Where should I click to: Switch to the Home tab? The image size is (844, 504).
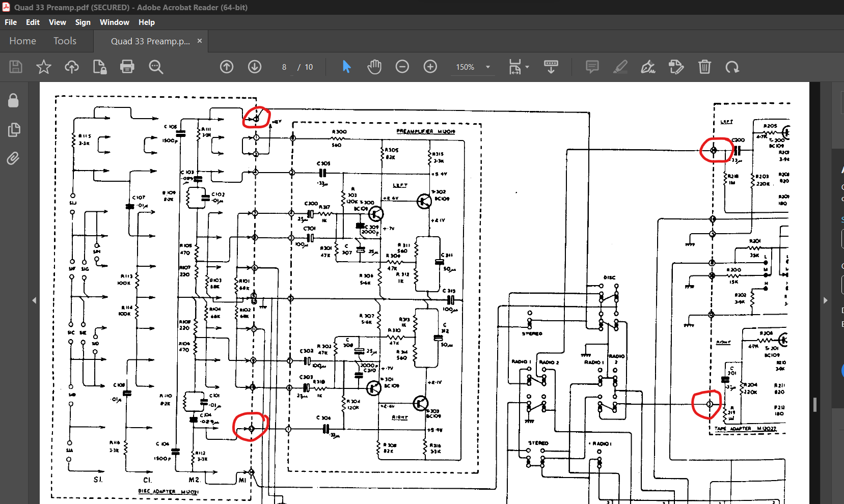22,41
